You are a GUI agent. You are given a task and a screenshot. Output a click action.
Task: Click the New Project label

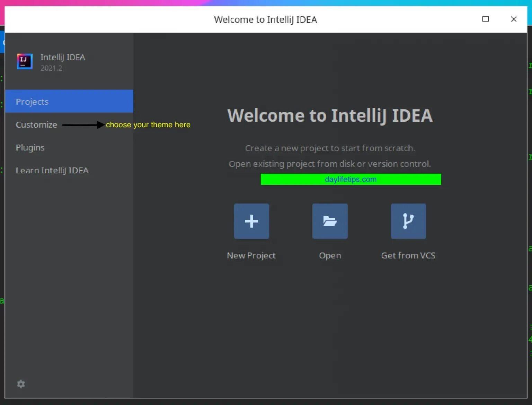pos(251,256)
